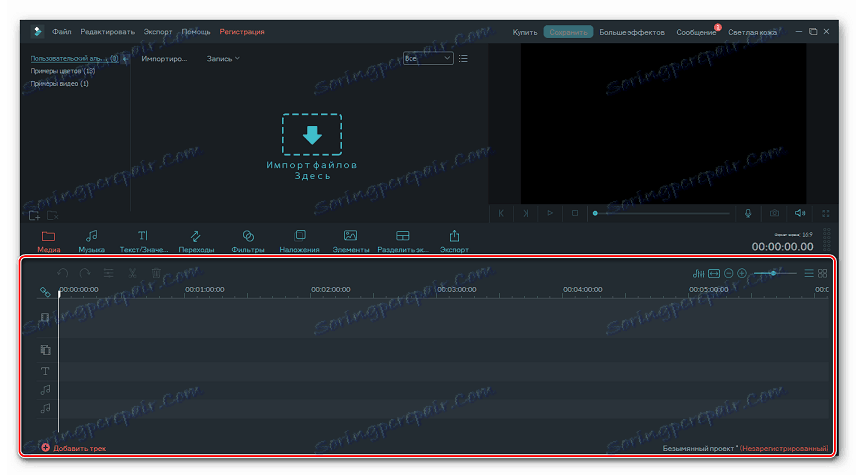Click the delete folder icon
The height and width of the screenshot is (475, 858).
[x=53, y=216]
